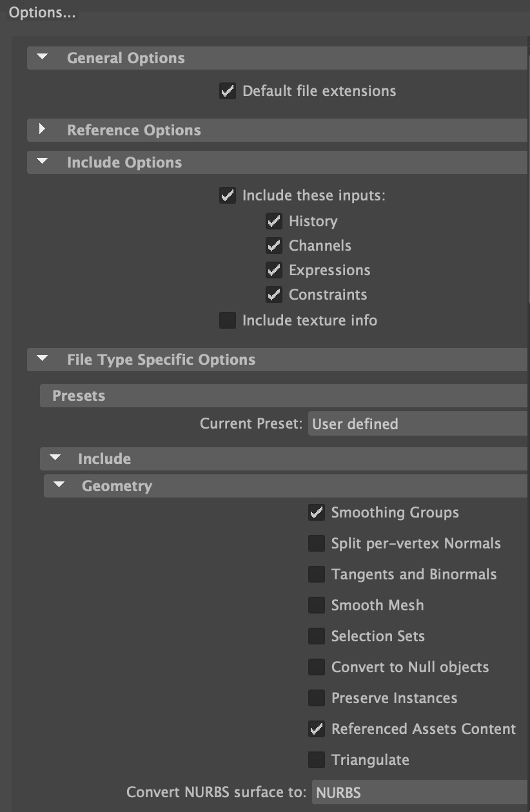Check the Smooth Mesh option
The image size is (530, 812).
pyautogui.click(x=317, y=605)
